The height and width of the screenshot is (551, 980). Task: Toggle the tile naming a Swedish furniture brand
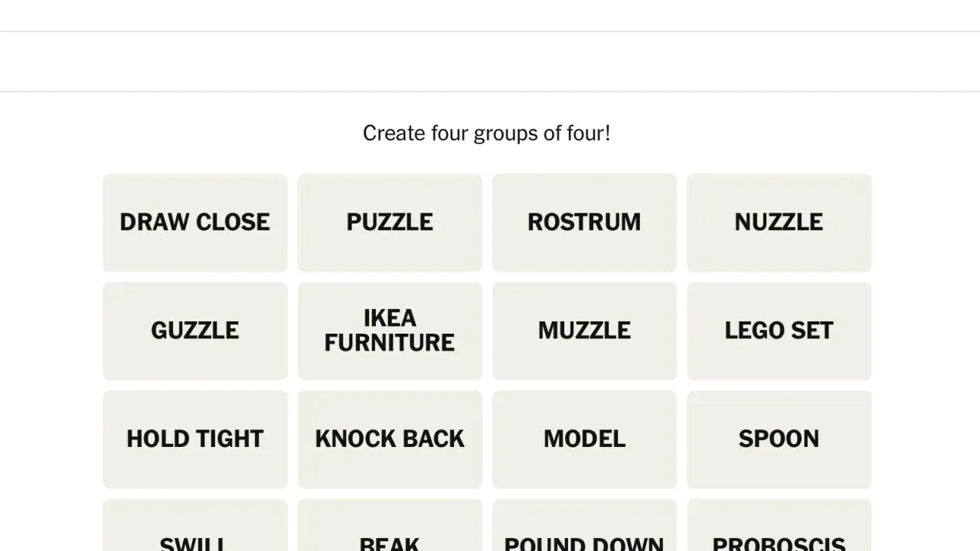pos(390,331)
